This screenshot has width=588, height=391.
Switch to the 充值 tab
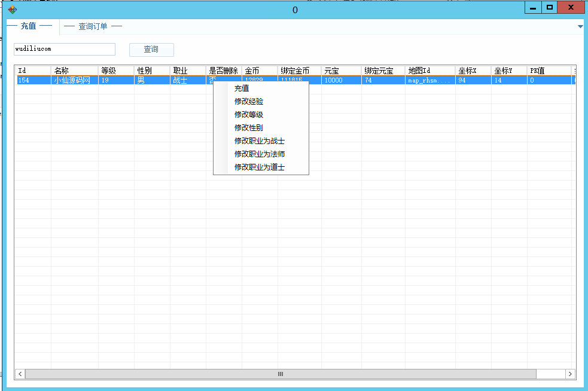(29, 26)
